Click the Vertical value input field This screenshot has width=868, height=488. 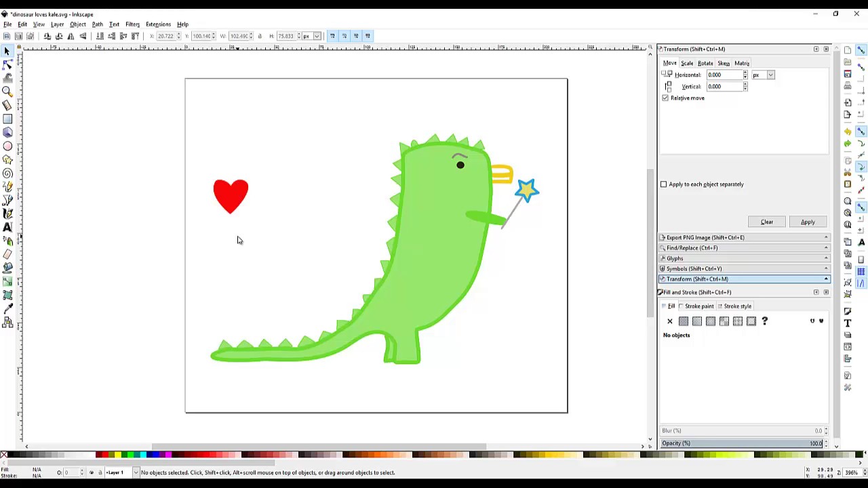coord(724,86)
